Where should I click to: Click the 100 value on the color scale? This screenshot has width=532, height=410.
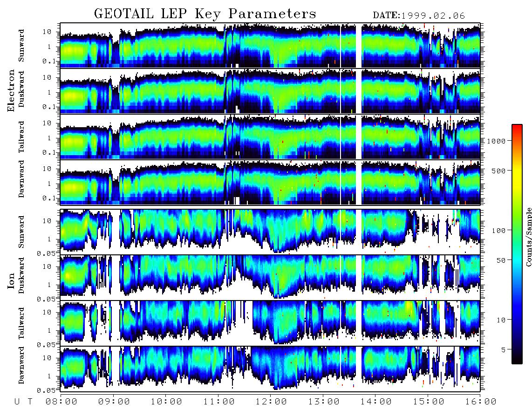498,231
